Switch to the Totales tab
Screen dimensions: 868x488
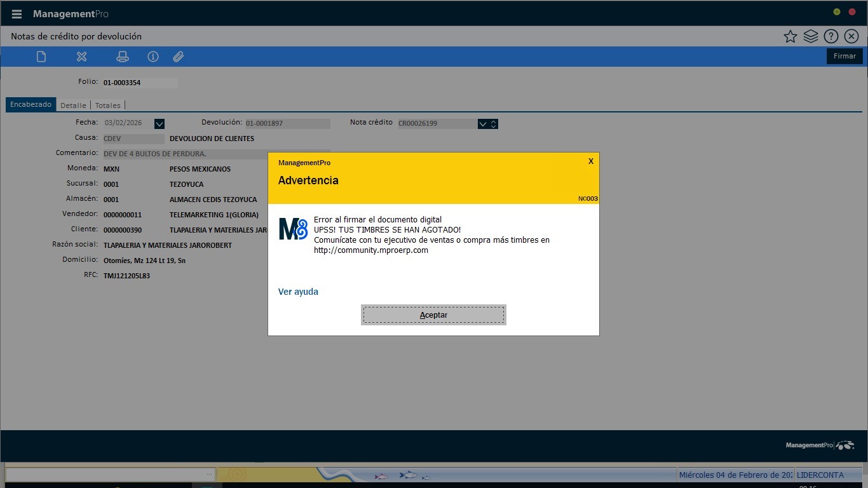pos(107,105)
